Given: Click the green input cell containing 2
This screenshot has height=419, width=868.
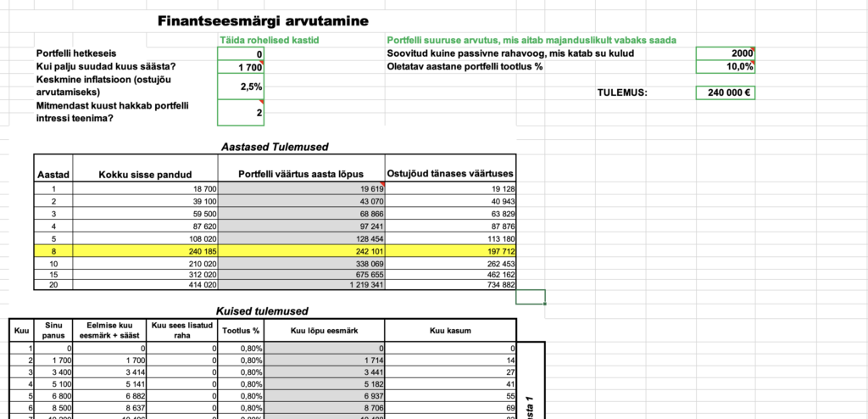Looking at the screenshot, I should [242, 112].
